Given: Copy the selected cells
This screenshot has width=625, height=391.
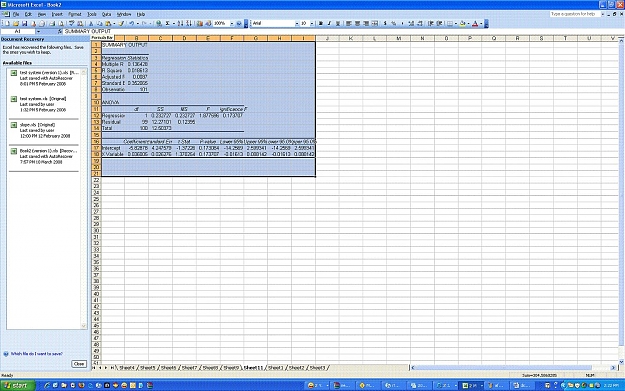Looking at the screenshot, I should [x=99, y=24].
